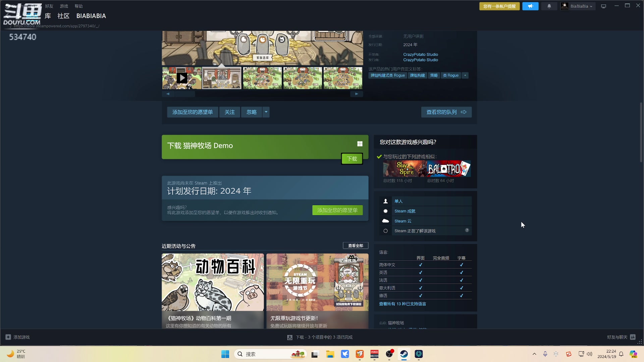Open the notifications bell in Steam header
The width and height of the screenshot is (644, 362).
pyautogui.click(x=549, y=6)
